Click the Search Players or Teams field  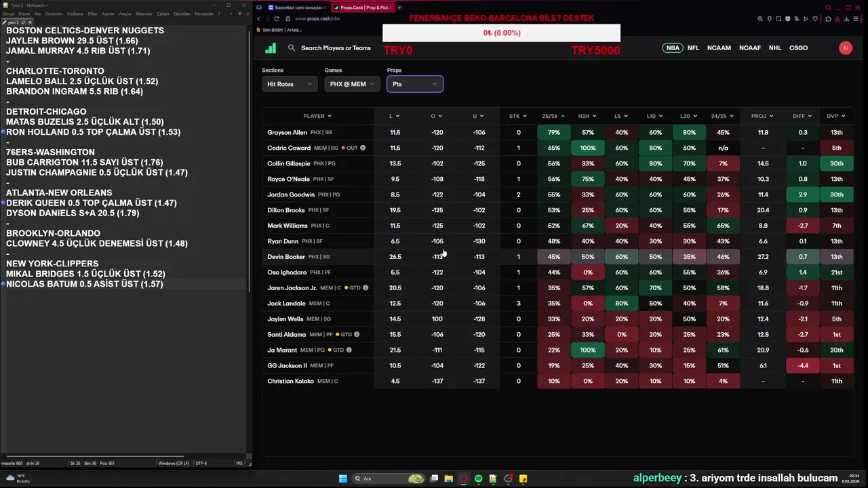point(336,48)
